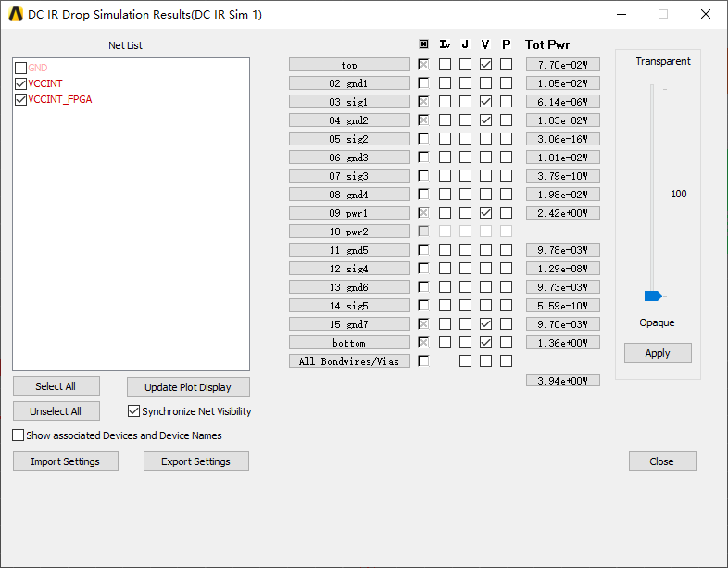The image size is (728, 568).
Task: Enable Show associated Devices and Device Names
Action: tap(19, 435)
